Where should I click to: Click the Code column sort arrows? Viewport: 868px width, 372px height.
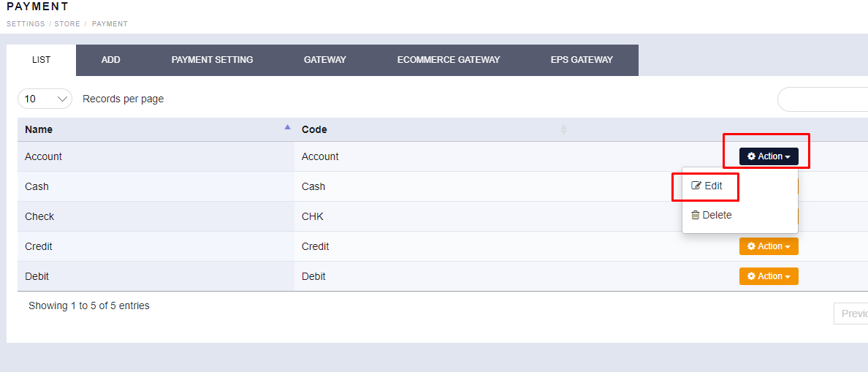[563, 129]
